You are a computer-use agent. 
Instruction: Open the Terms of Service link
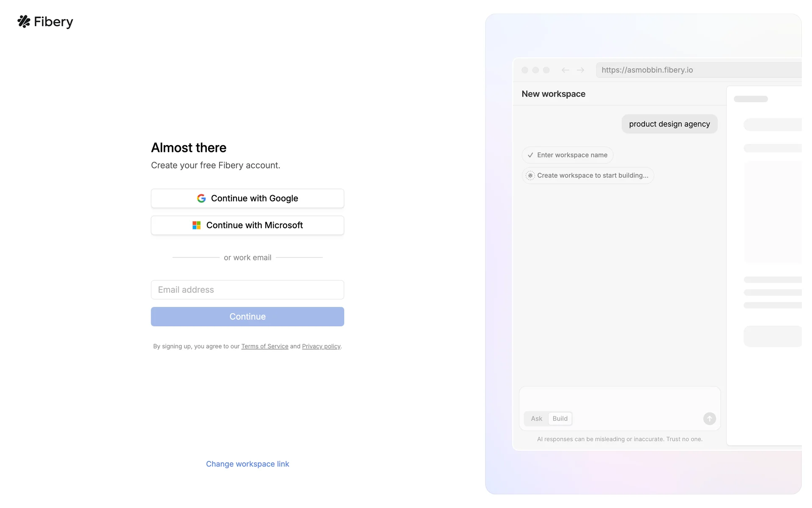point(265,346)
